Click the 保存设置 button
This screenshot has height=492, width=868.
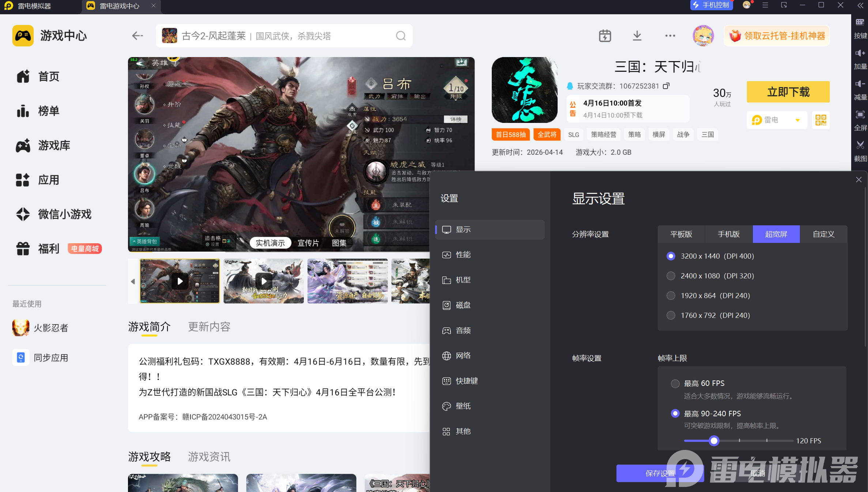pos(660,473)
